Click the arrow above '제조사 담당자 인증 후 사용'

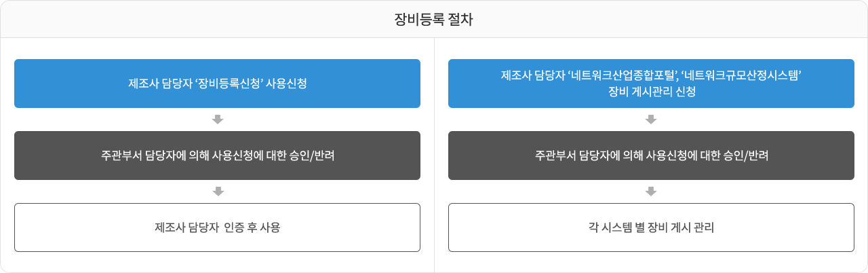pos(218,192)
